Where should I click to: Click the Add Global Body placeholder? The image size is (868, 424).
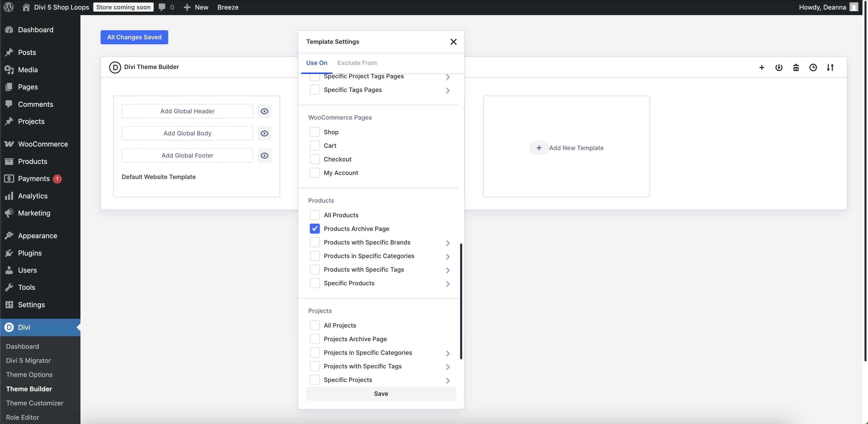tap(187, 133)
